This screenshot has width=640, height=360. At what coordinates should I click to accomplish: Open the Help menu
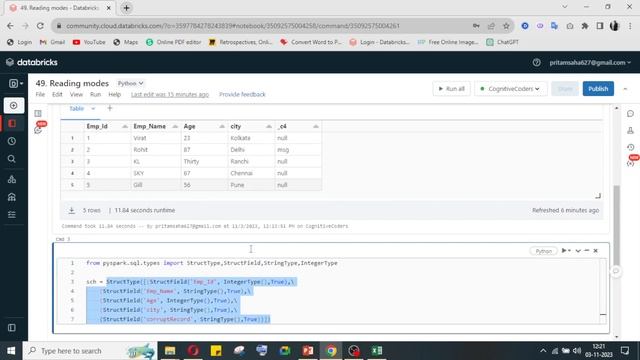coord(115,94)
